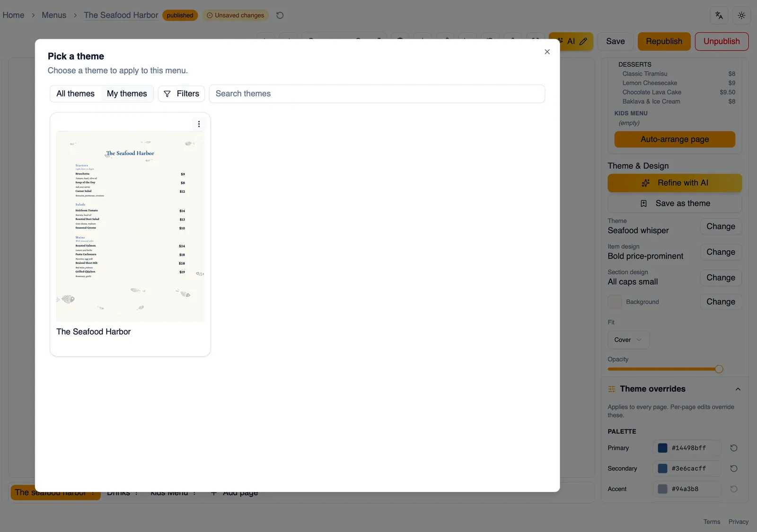This screenshot has width=757, height=532.
Task: Open the Accent color swatch
Action: coord(662,489)
